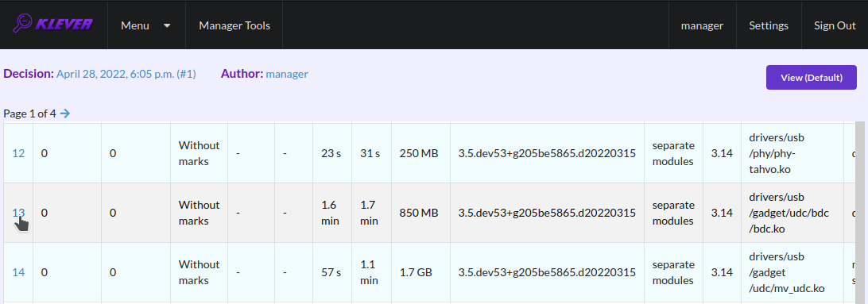Click version string in row 14
Image resolution: width=868 pixels, height=304 pixels.
[x=547, y=272]
